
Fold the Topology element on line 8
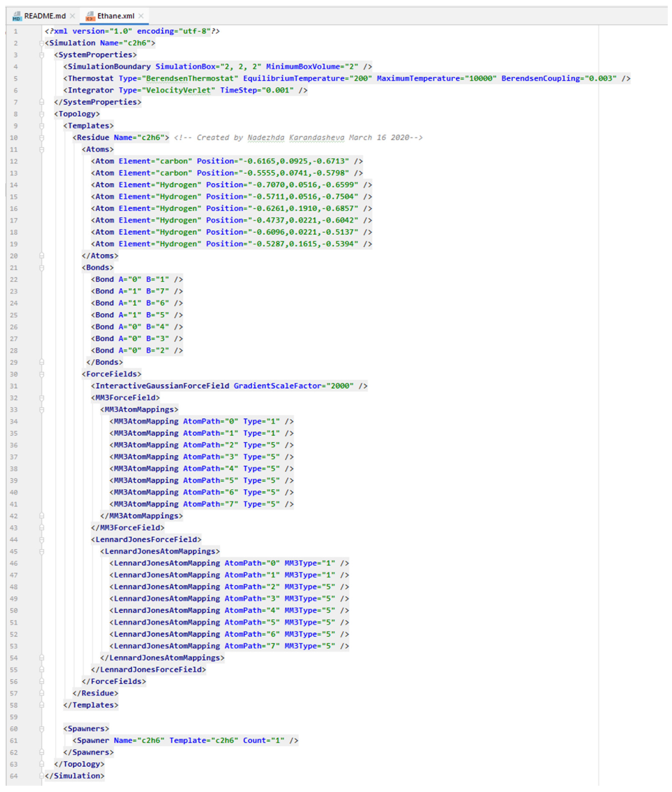pyautogui.click(x=41, y=114)
